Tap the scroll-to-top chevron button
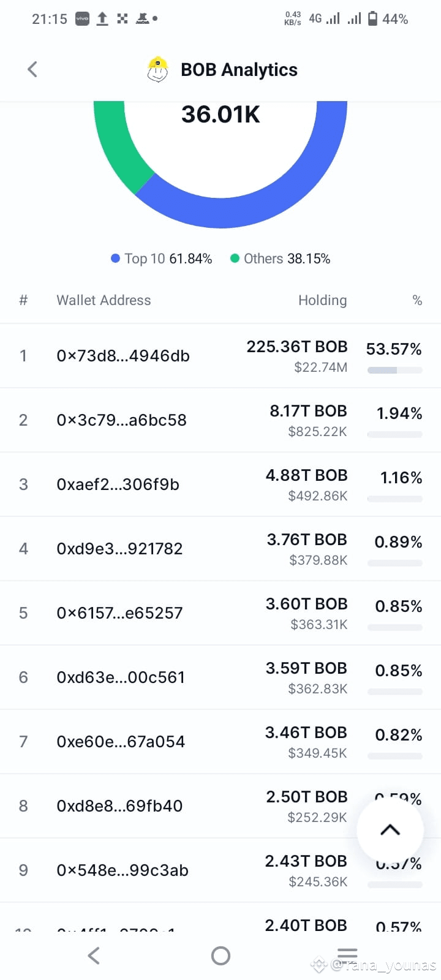This screenshot has height=980, width=441. point(390,829)
